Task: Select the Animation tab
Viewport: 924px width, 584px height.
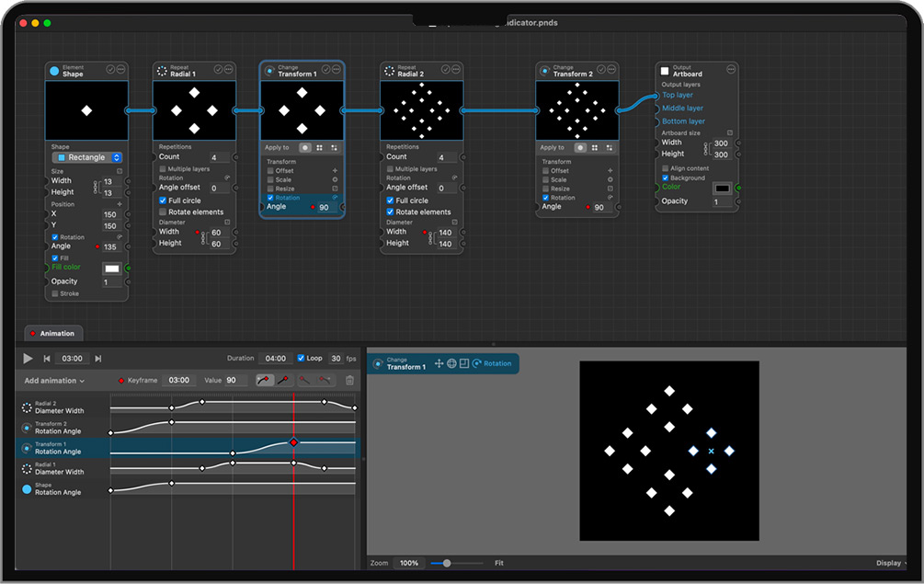Action: click(x=53, y=334)
